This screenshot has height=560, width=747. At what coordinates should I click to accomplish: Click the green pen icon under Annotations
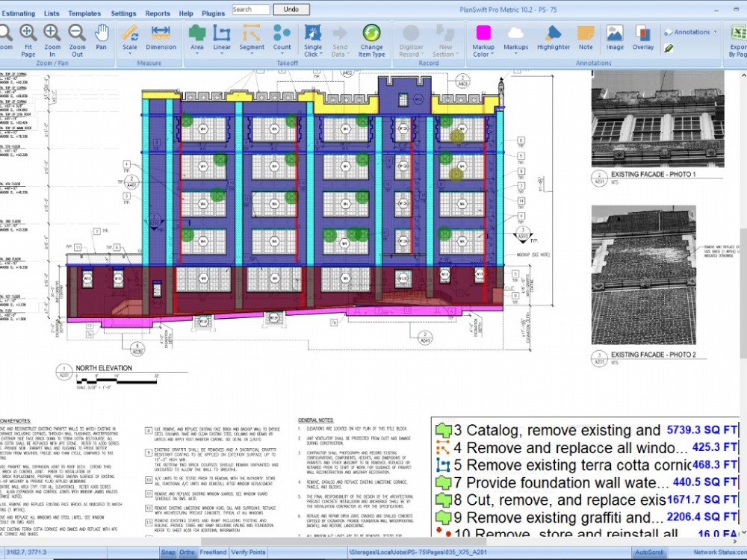[x=669, y=48]
